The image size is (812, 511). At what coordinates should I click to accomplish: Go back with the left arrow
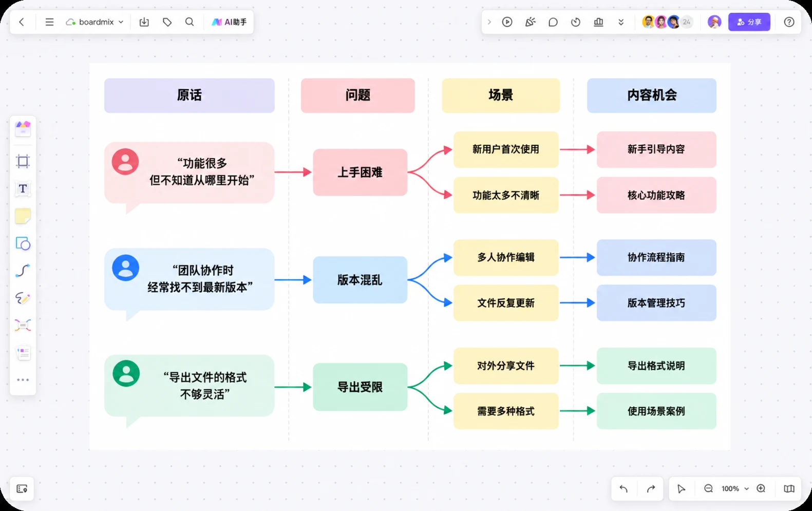pyautogui.click(x=22, y=22)
